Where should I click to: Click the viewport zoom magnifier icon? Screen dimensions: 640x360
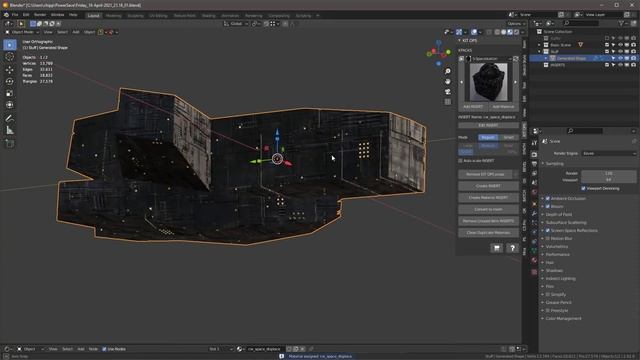pyautogui.click(x=448, y=71)
